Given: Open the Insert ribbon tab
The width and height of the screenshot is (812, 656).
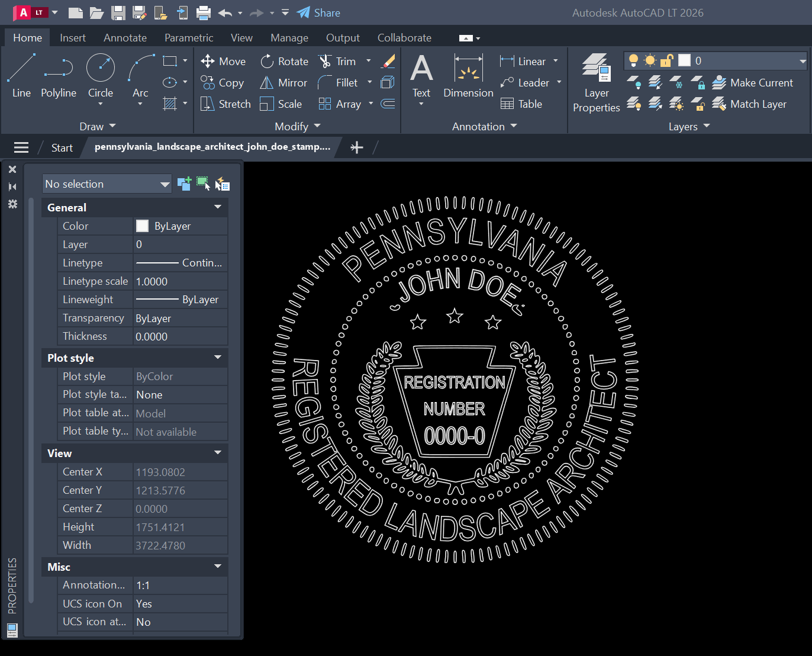Looking at the screenshot, I should [73, 37].
